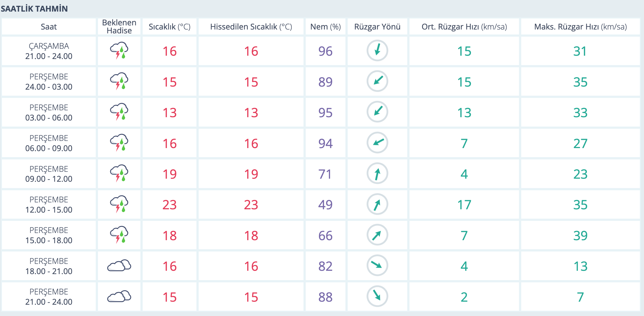The height and width of the screenshot is (316, 644).
Task: Click cloudy icon for Perşembe 18.00 - 21.00
Action: (119, 266)
